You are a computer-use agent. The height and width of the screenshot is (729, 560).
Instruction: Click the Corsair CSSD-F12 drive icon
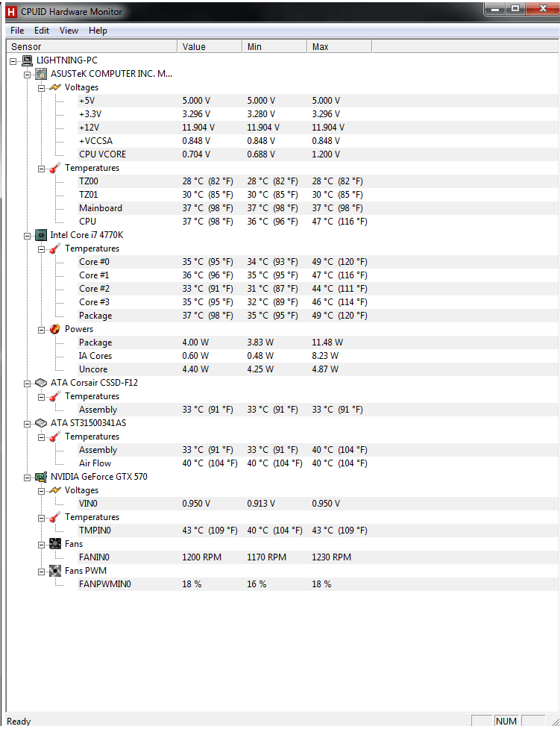[42, 383]
